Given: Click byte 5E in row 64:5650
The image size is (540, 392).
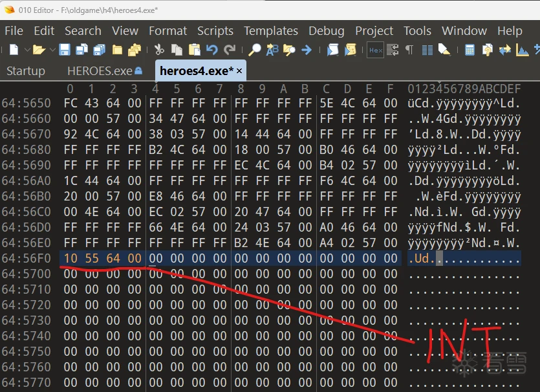Looking at the screenshot, I should pos(327,103).
